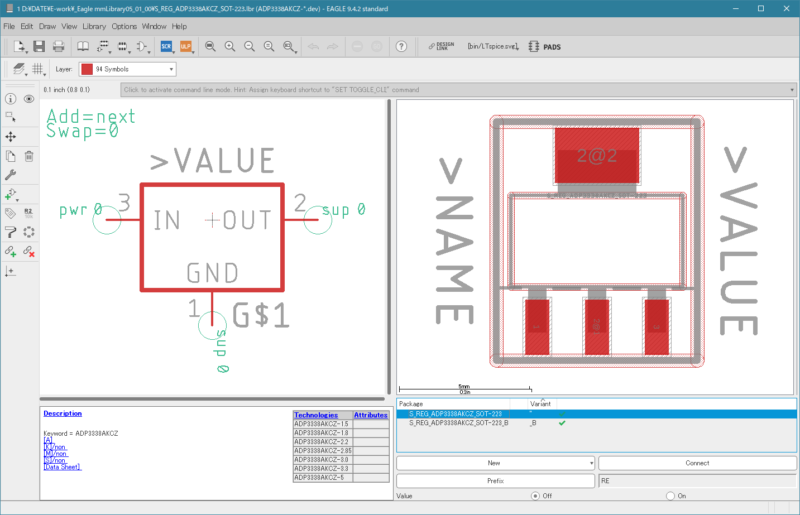Open the Edit menu
Viewport: 800px width, 515px height.
coord(27,26)
